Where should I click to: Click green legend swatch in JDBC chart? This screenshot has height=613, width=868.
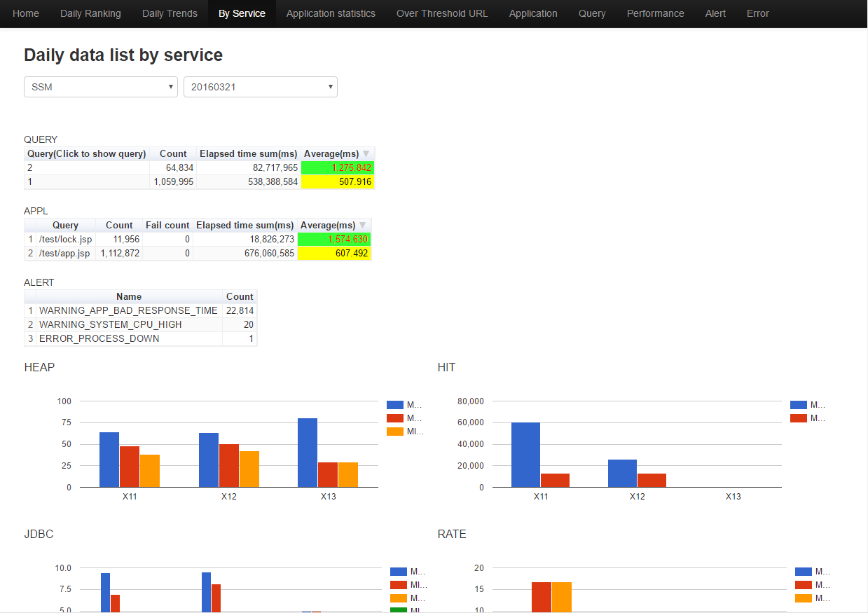[399, 612]
